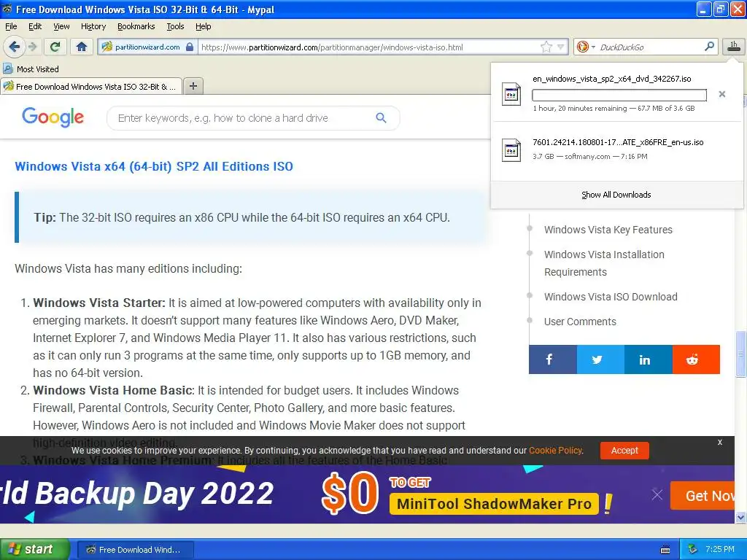747x560 pixels.
Task: Jump to Windows Vista Installation Requirements
Action: tap(604, 262)
